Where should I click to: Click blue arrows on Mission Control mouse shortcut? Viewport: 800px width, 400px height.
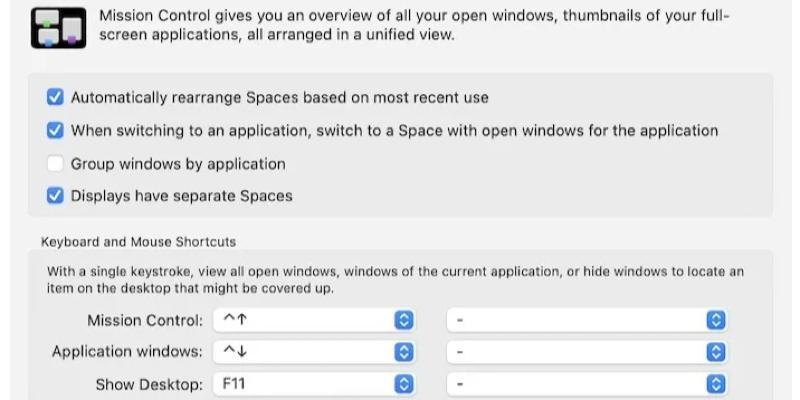[x=716, y=320]
